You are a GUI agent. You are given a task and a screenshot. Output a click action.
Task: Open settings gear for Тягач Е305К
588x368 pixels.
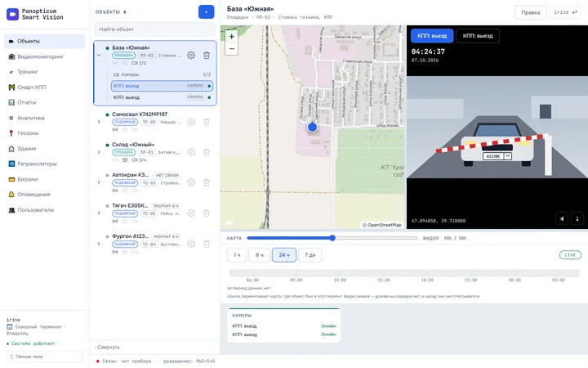click(191, 213)
